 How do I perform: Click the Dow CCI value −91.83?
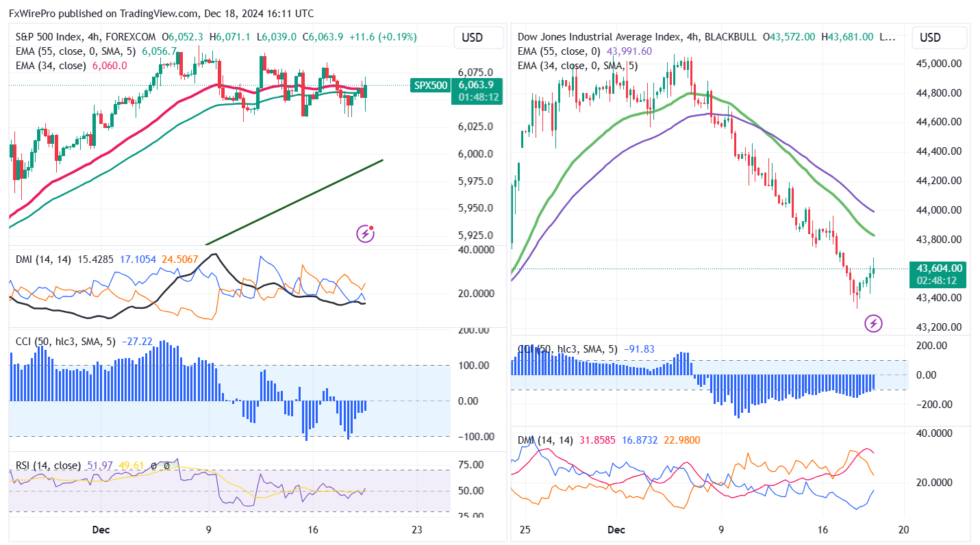(638, 349)
